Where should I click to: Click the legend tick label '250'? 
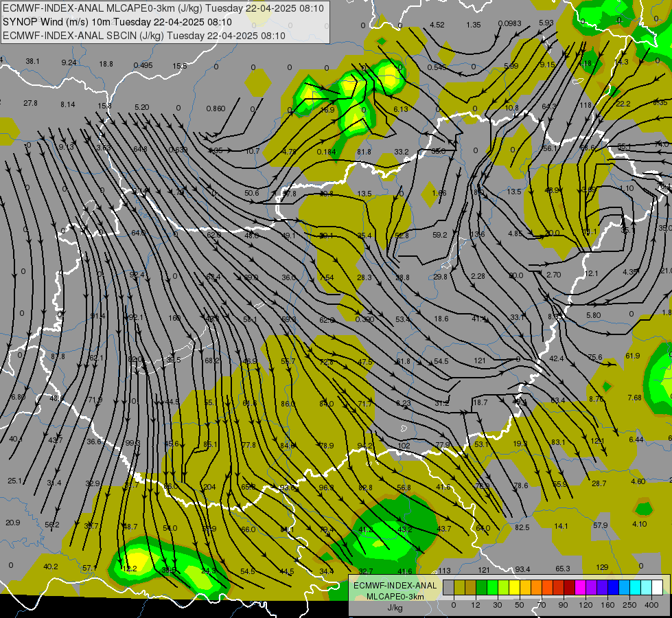pos(629,605)
